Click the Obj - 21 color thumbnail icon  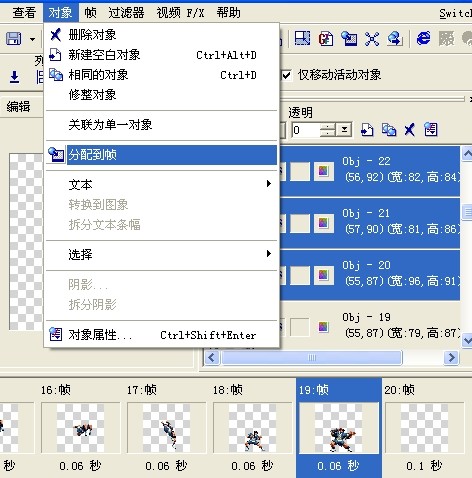pyautogui.click(x=324, y=223)
